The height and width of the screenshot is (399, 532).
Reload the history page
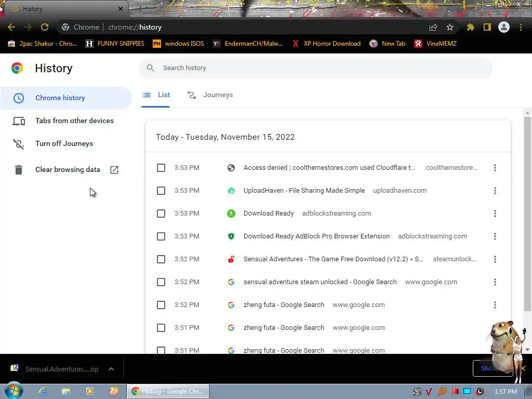click(45, 27)
